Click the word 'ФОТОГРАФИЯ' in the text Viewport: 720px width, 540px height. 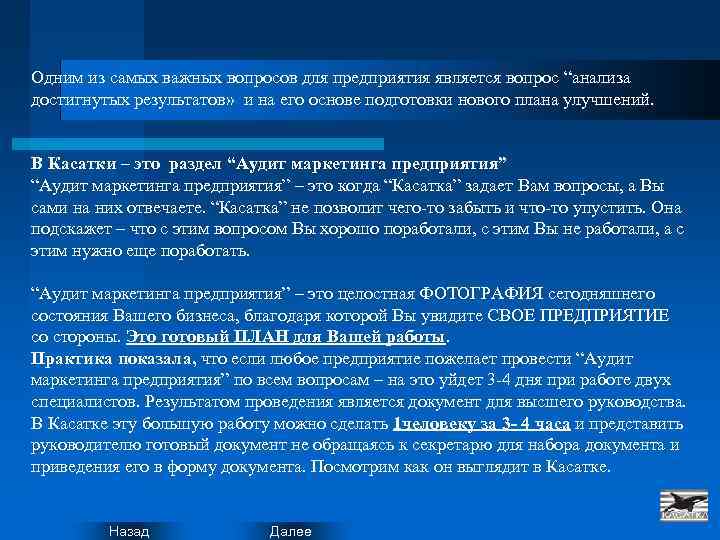[x=482, y=293]
